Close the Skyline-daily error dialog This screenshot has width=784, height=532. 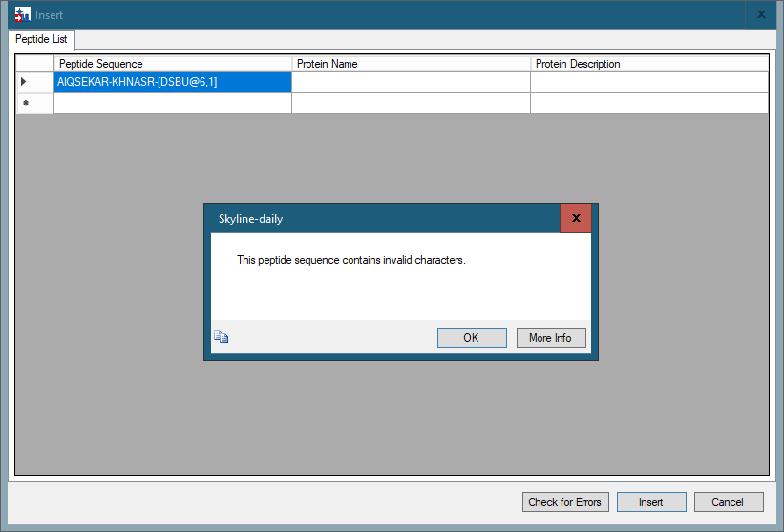pos(575,218)
